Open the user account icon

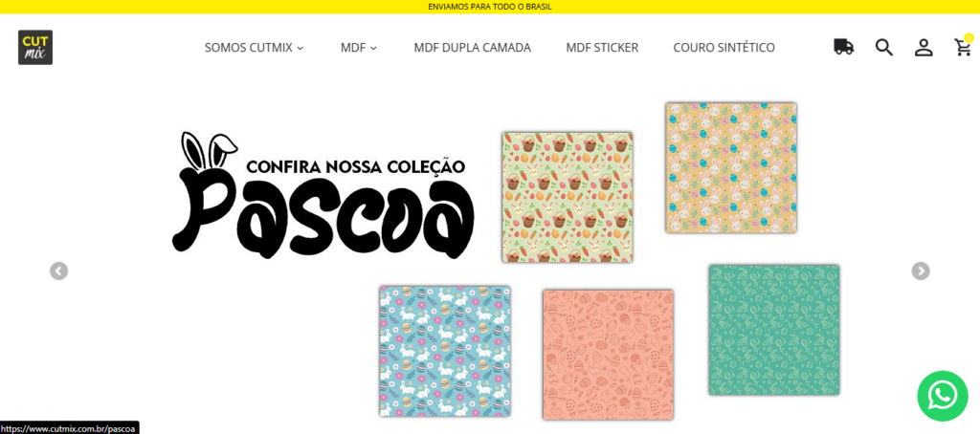924,48
